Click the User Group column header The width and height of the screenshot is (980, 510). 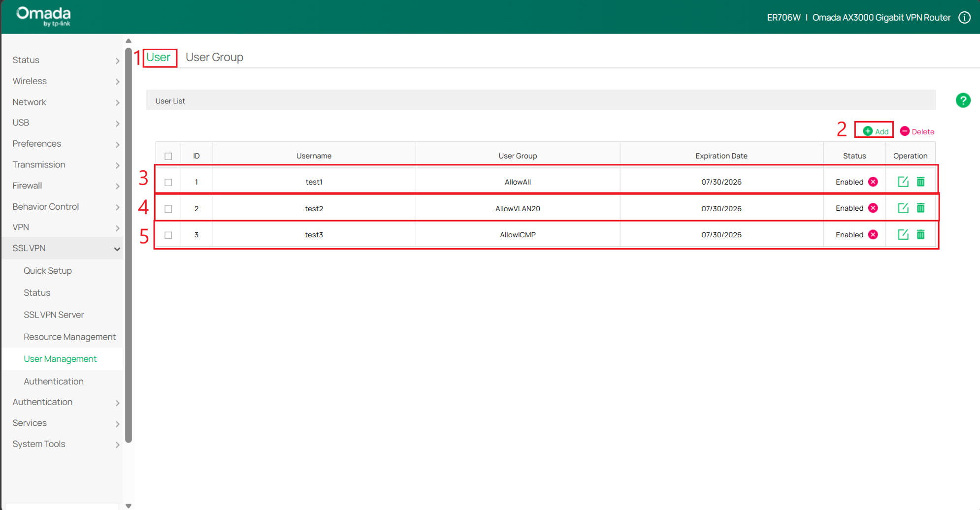pos(518,156)
